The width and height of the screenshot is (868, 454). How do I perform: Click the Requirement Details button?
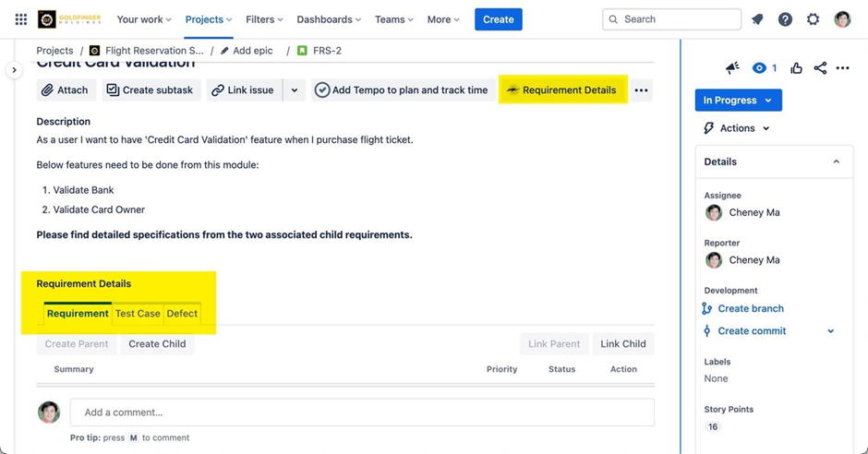(x=561, y=90)
